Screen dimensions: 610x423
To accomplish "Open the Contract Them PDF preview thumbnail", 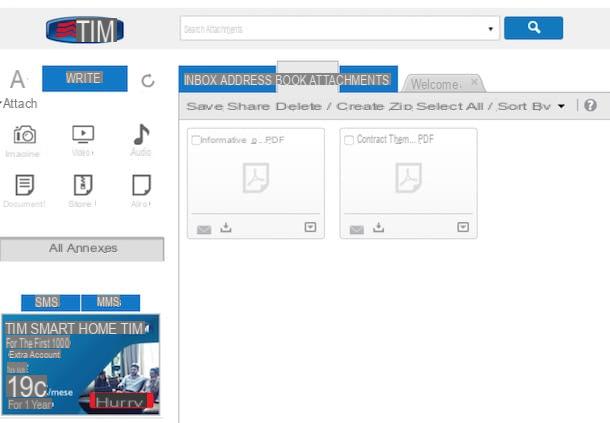I will 408,178.
